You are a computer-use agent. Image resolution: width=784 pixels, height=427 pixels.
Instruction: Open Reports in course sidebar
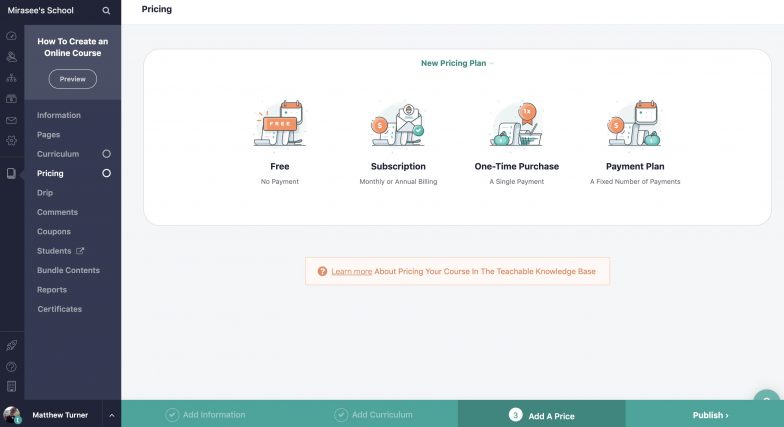(52, 290)
